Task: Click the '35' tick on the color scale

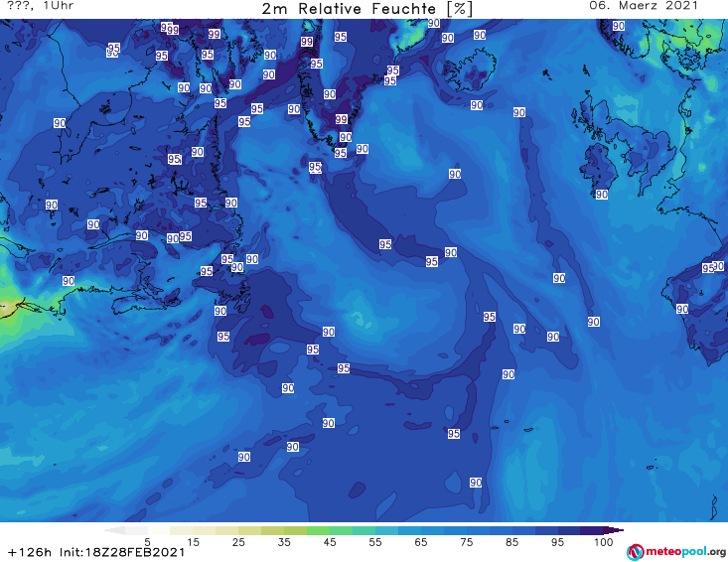Action: pos(284,542)
